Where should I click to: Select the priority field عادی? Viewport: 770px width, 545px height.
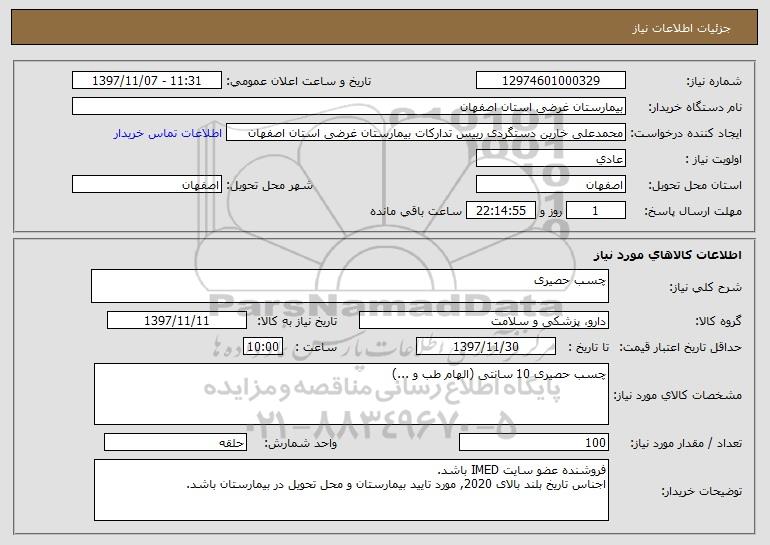pos(550,159)
